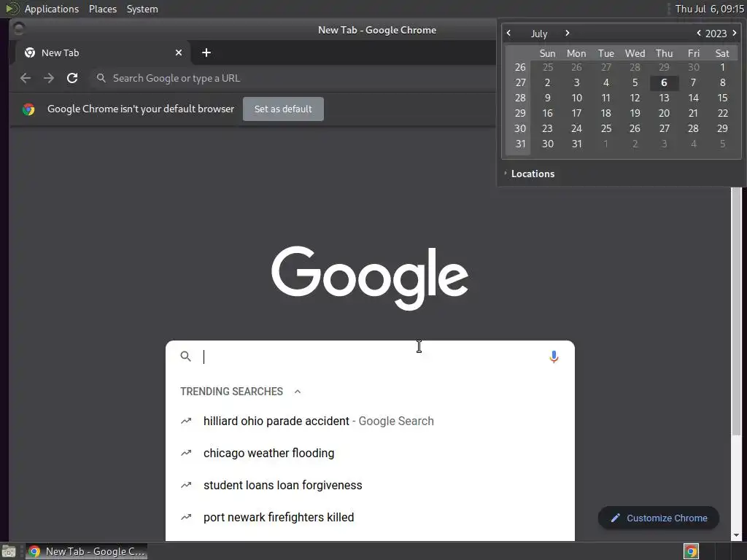Click the Chrome icon in the taskbar window button
The width and height of the screenshot is (747, 560).
(34, 551)
